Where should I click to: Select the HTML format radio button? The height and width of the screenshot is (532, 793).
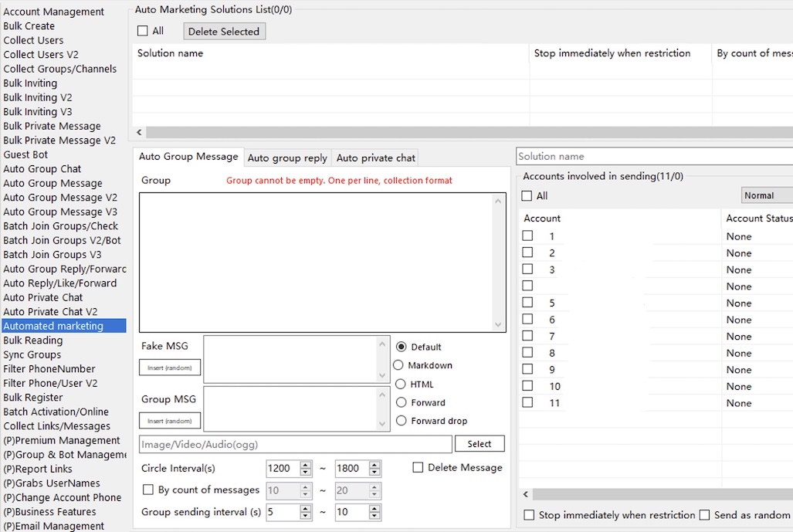401,385
